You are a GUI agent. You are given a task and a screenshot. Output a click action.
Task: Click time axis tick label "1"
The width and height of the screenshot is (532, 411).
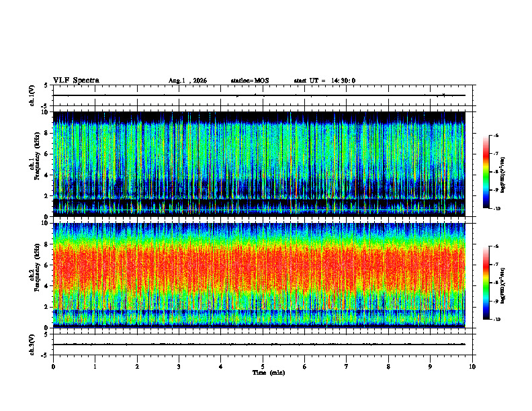click(x=95, y=367)
